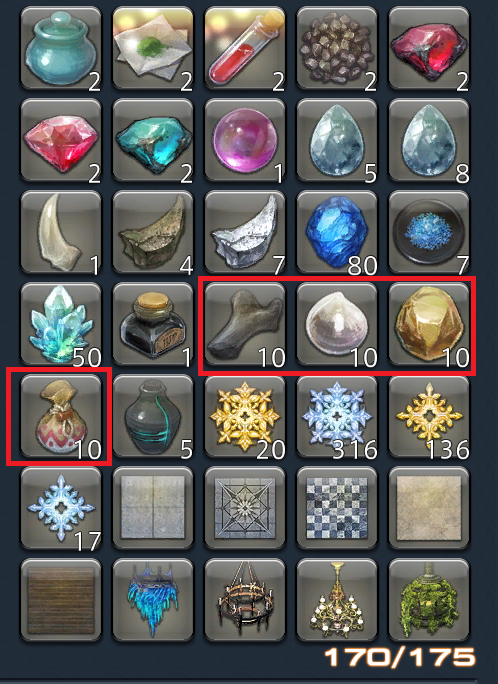Screen dimensions: 498x684
Task: Select the black dish of blue powder
Action: [429, 232]
